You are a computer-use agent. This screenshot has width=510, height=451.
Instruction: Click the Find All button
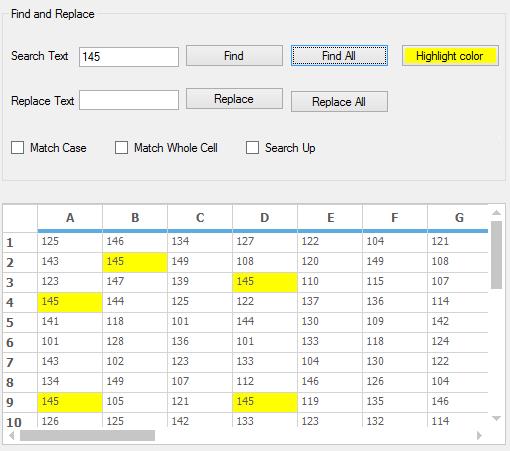339,56
